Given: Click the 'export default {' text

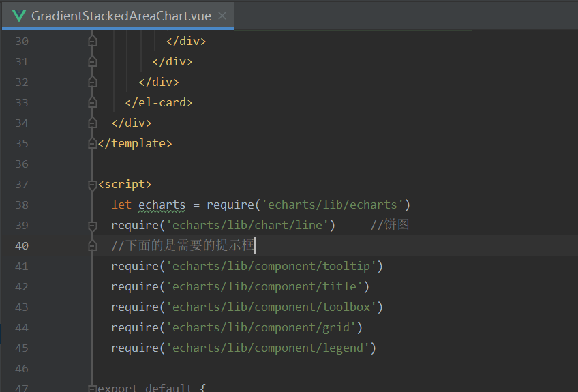Looking at the screenshot, I should click(151, 388).
